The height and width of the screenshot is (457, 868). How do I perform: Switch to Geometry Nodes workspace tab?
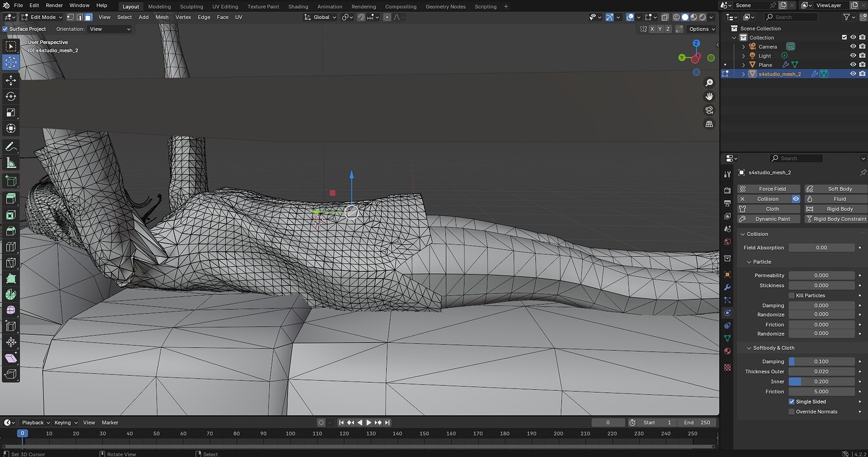(445, 6)
